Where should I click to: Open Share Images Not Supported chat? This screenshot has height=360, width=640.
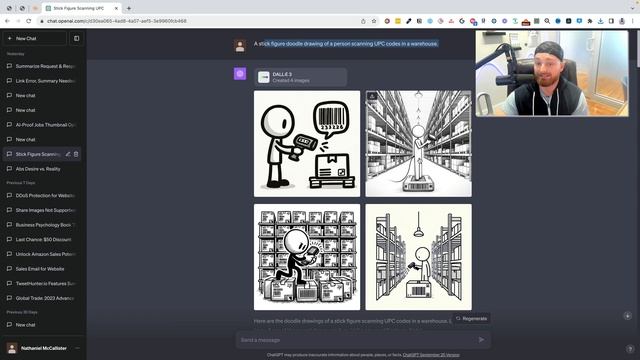pos(42,210)
